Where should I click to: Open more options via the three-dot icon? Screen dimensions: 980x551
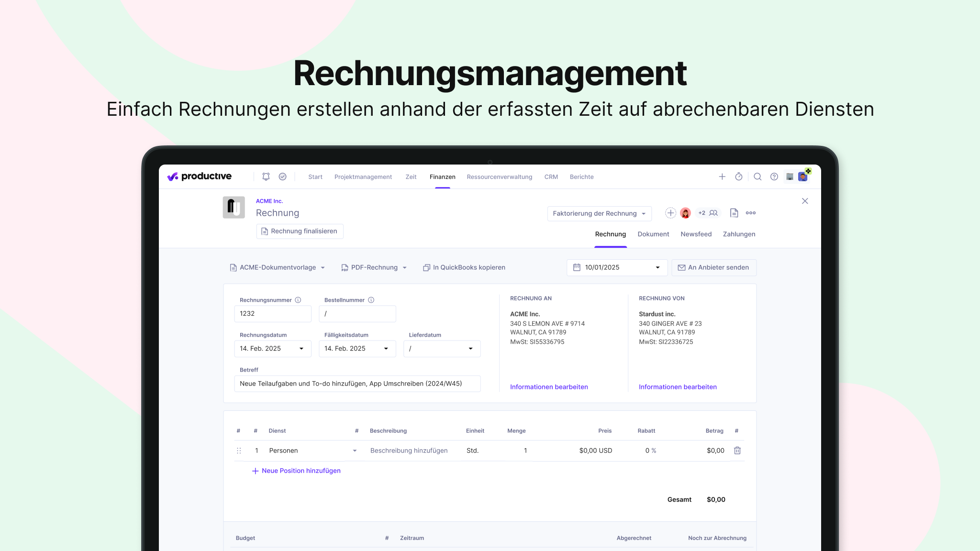point(750,213)
